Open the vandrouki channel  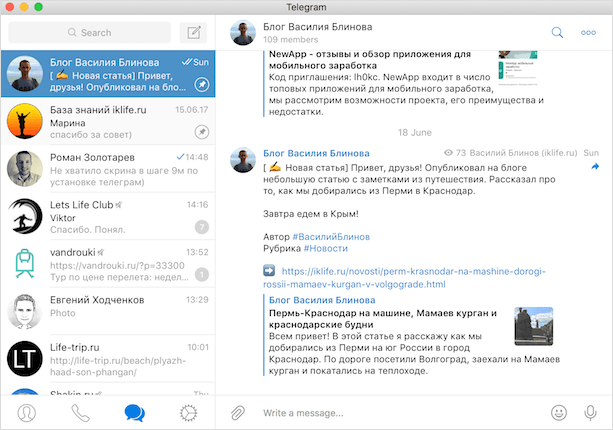pyautogui.click(x=108, y=264)
